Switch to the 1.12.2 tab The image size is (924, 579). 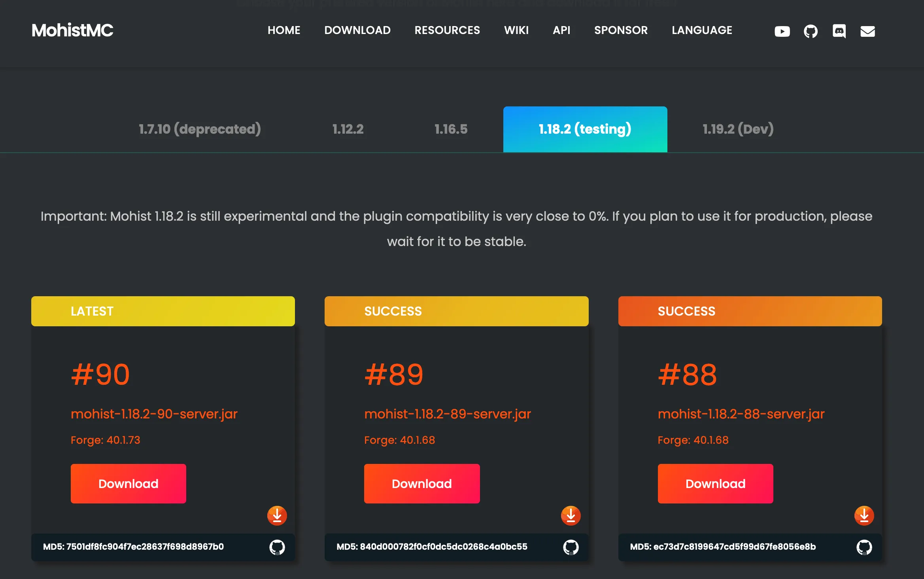coord(348,129)
